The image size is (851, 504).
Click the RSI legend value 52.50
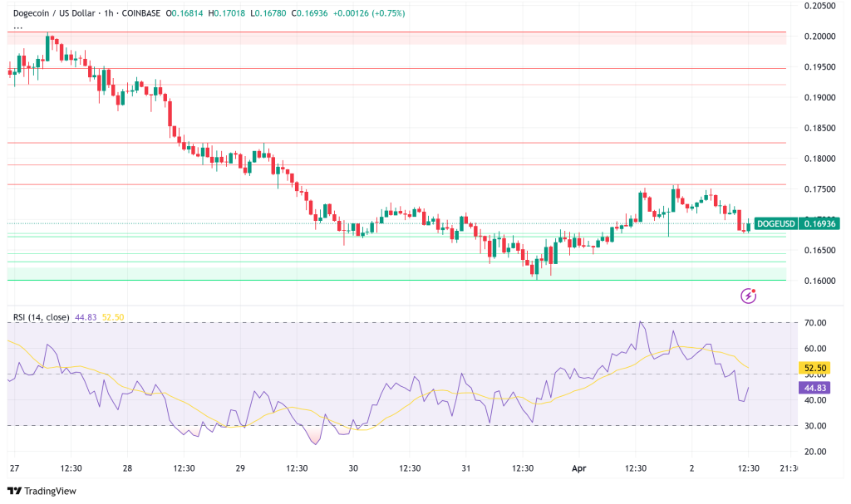(113, 317)
